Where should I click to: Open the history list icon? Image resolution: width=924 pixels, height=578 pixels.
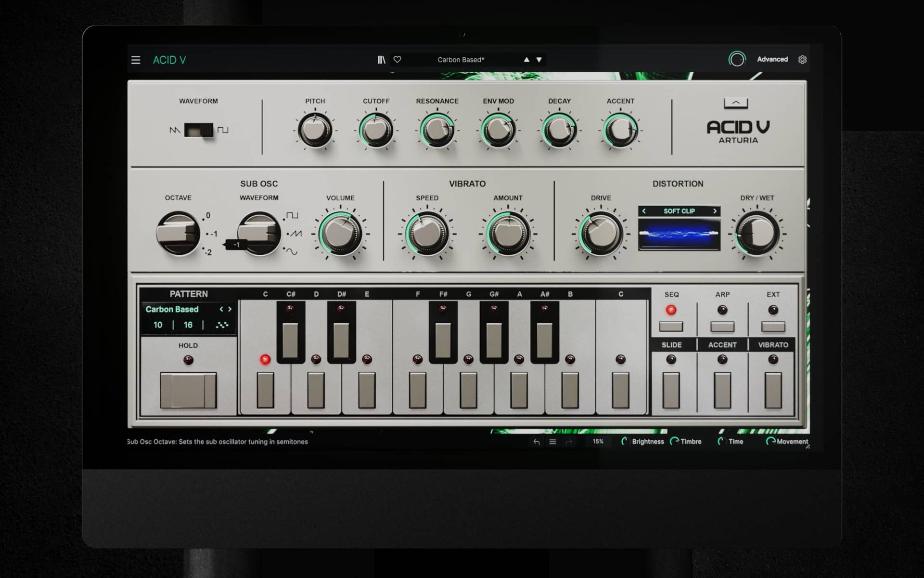[552, 442]
